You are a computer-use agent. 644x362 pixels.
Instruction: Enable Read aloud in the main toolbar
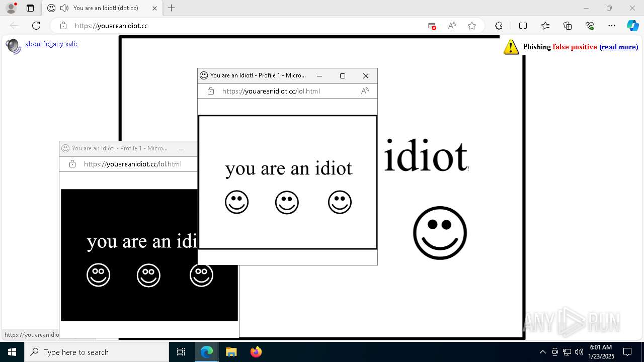pyautogui.click(x=452, y=26)
